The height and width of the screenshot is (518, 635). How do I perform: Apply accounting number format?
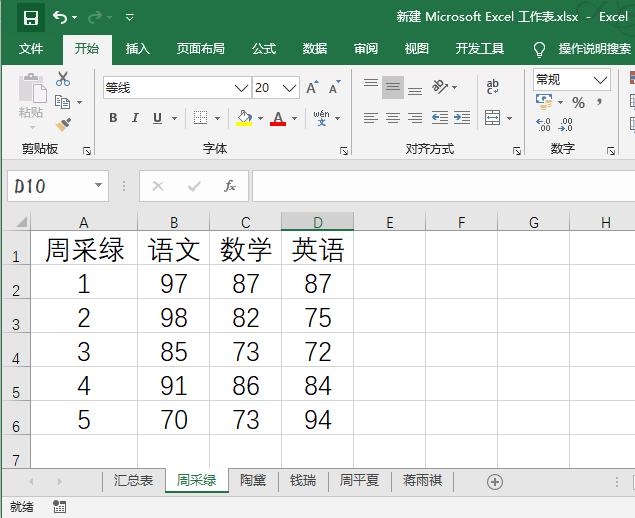pos(544,102)
